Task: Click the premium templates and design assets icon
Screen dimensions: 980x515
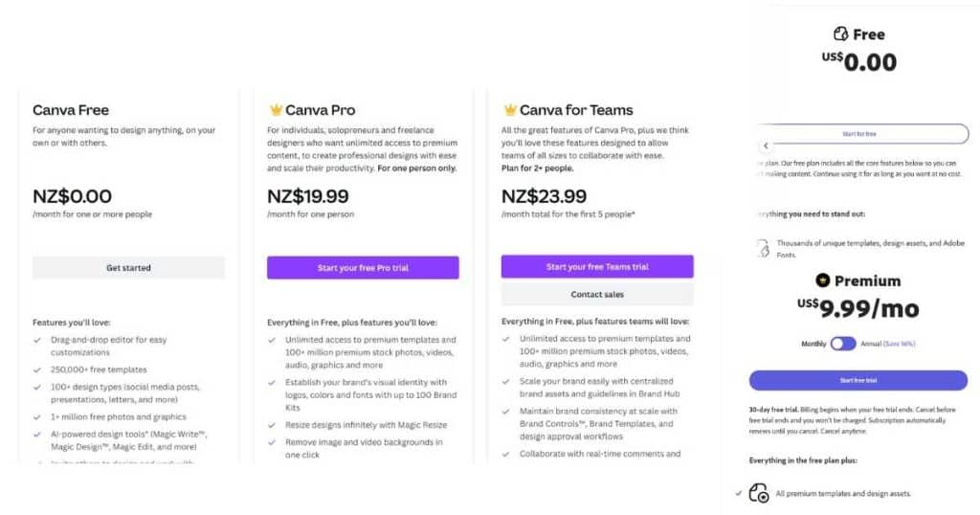Action: [759, 493]
